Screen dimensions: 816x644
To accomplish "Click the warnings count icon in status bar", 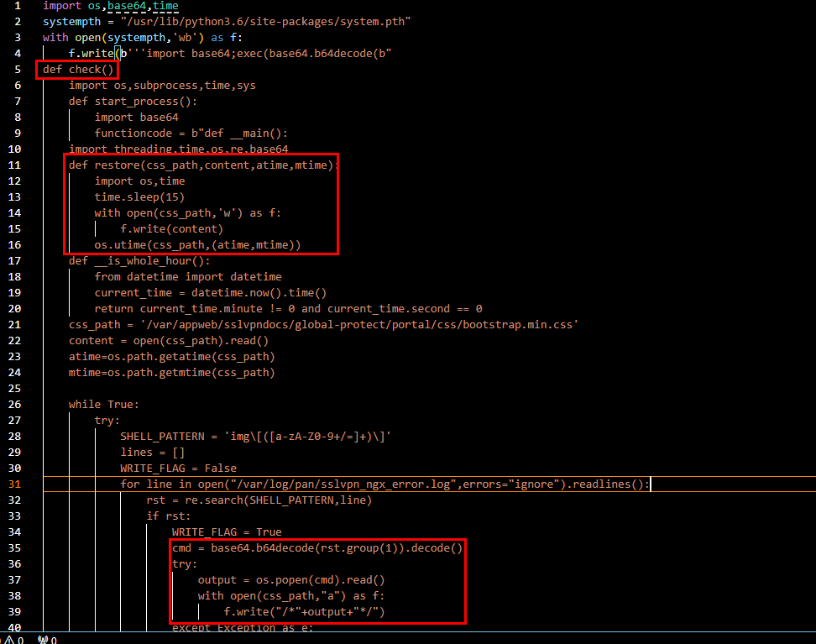I will [x=10, y=640].
